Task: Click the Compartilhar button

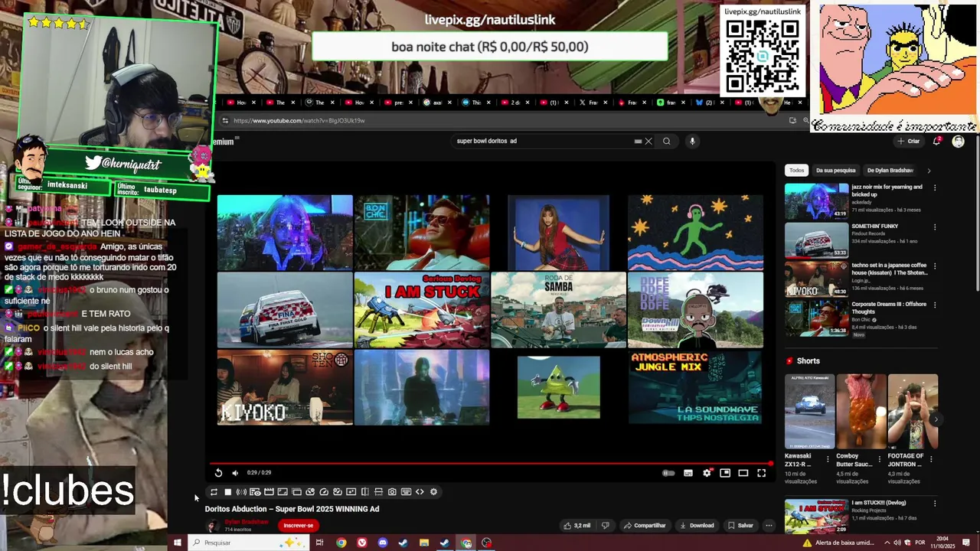Action: [645, 526]
